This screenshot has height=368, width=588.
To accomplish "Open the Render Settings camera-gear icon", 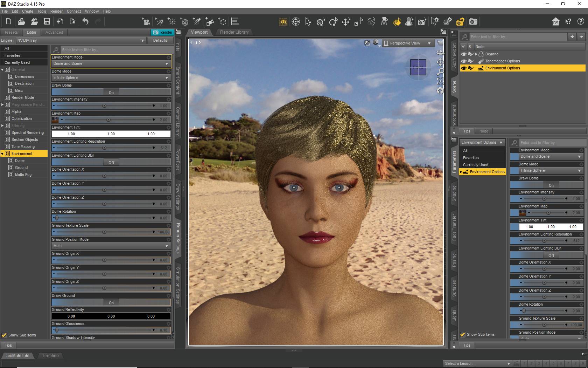I will [x=460, y=22].
